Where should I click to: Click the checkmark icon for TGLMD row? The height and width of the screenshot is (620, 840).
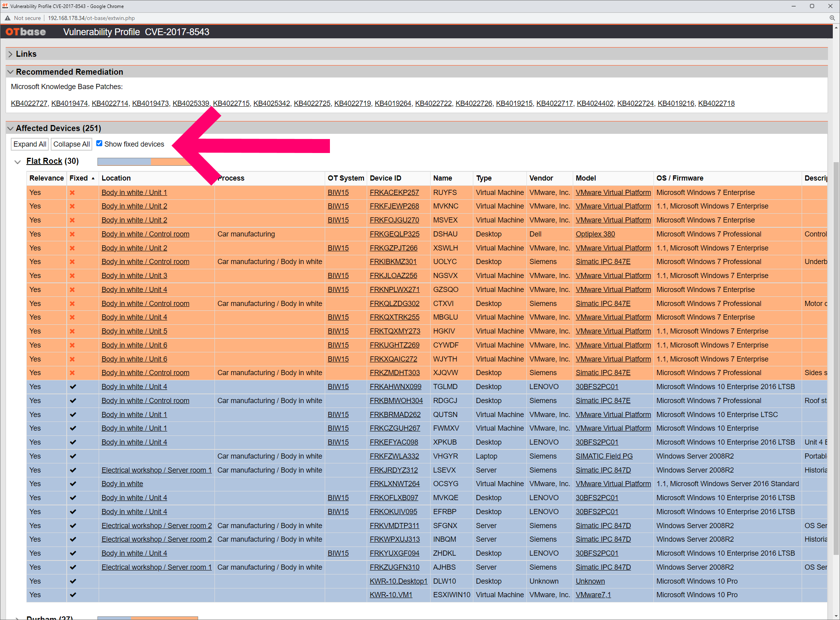pyautogui.click(x=73, y=387)
